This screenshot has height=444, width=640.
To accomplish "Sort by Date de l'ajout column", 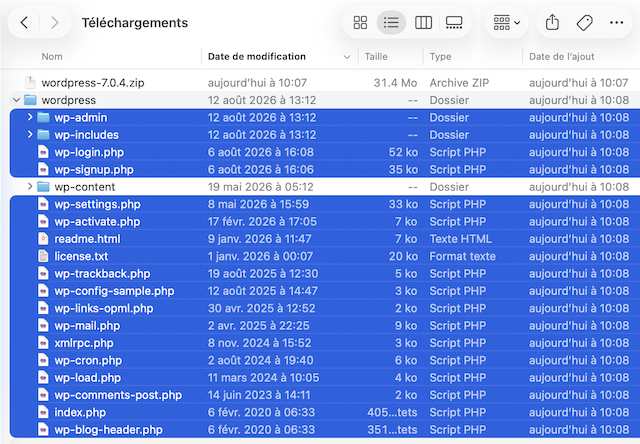I will coord(562,57).
